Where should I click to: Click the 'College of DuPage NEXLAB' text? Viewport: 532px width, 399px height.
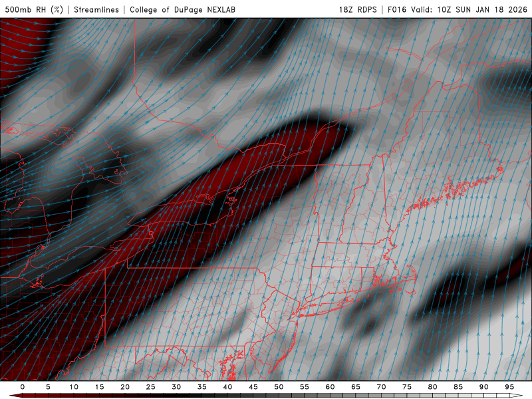[182, 9]
